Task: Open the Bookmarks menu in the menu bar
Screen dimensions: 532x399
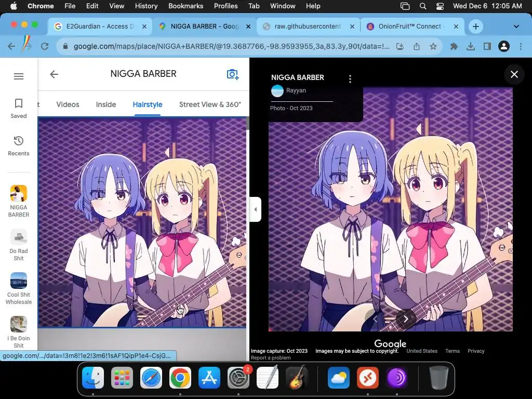Action: click(x=185, y=6)
